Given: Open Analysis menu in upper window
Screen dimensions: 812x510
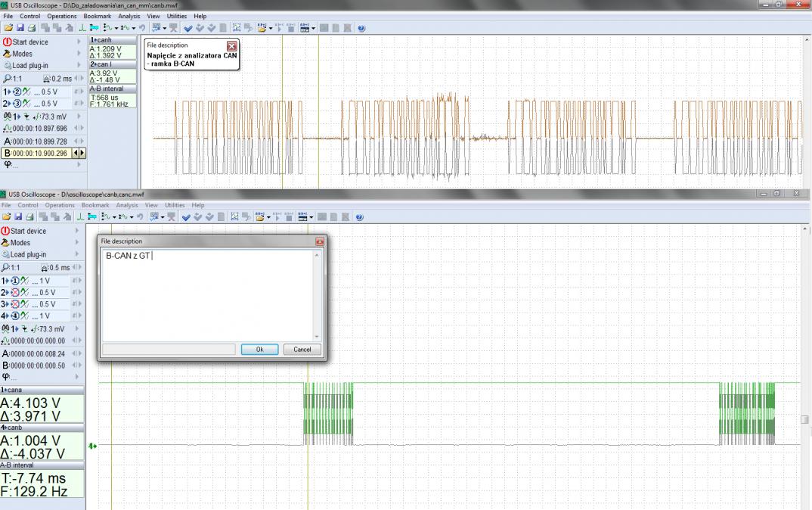Looking at the screenshot, I should coord(129,16).
